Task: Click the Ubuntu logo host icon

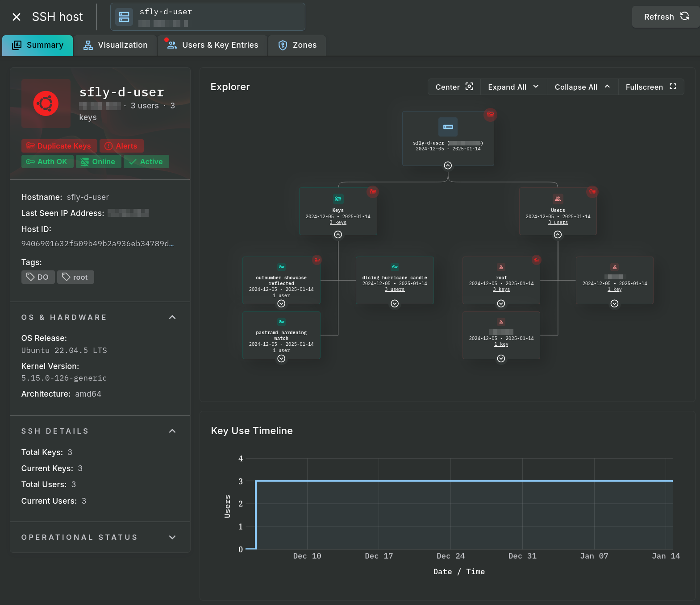Action: coord(46,104)
